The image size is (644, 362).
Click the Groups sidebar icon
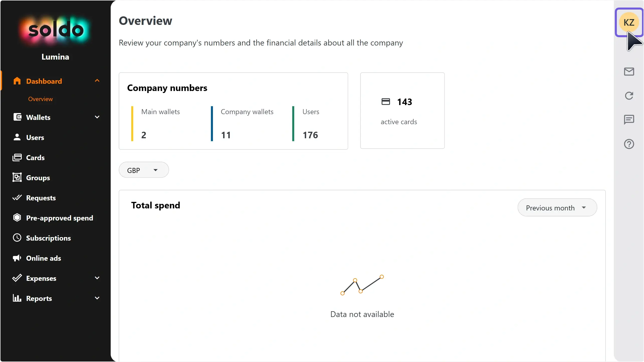pyautogui.click(x=17, y=177)
